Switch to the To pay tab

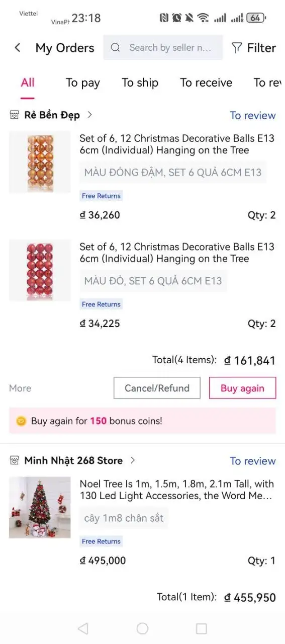[x=83, y=83]
